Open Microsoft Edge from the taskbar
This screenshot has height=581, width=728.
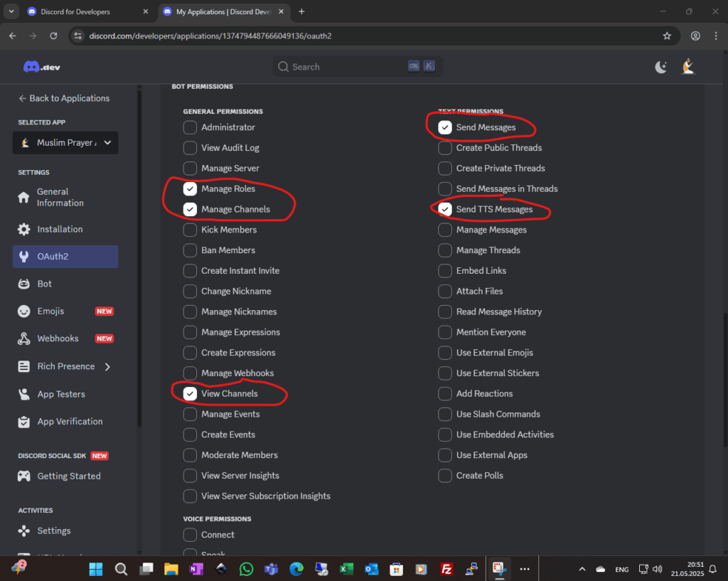pos(296,569)
